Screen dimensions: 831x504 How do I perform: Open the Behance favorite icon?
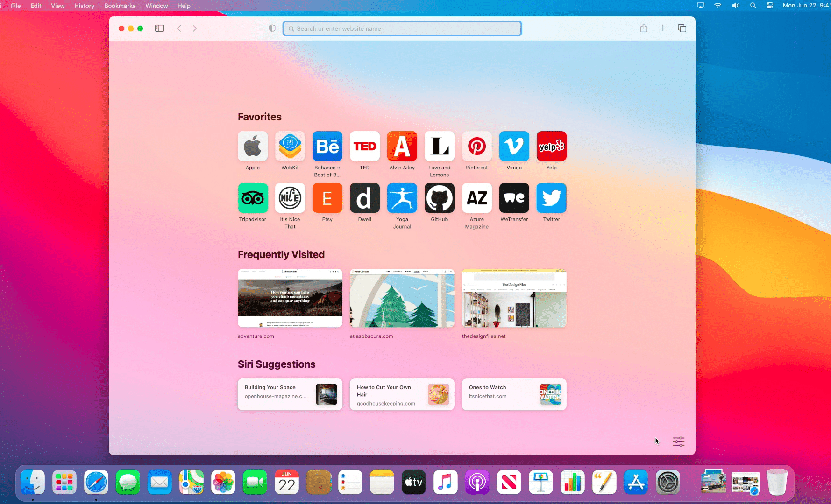pyautogui.click(x=327, y=147)
